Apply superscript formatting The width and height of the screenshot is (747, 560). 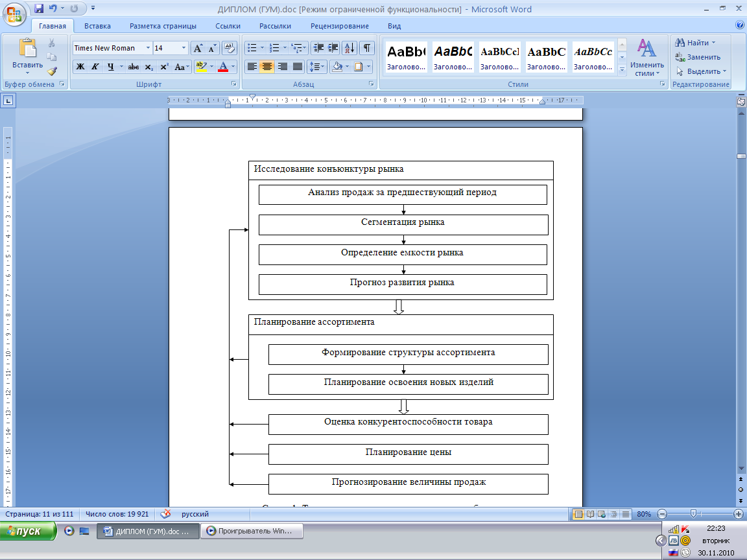164,67
